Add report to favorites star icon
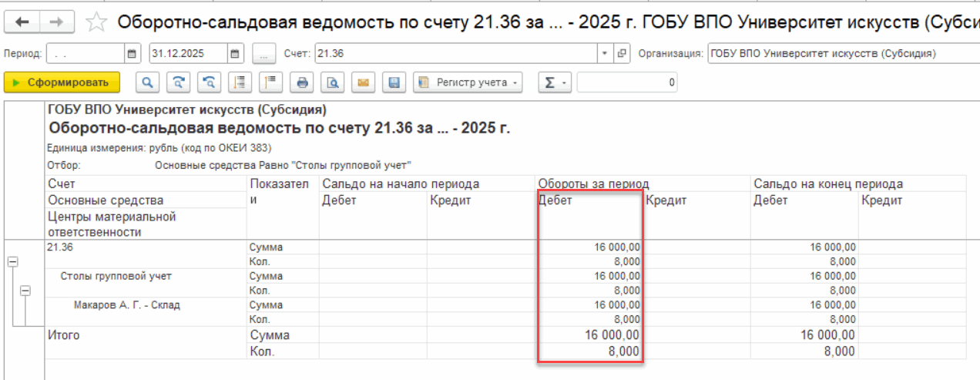The width and height of the screenshot is (980, 380). coord(96,22)
